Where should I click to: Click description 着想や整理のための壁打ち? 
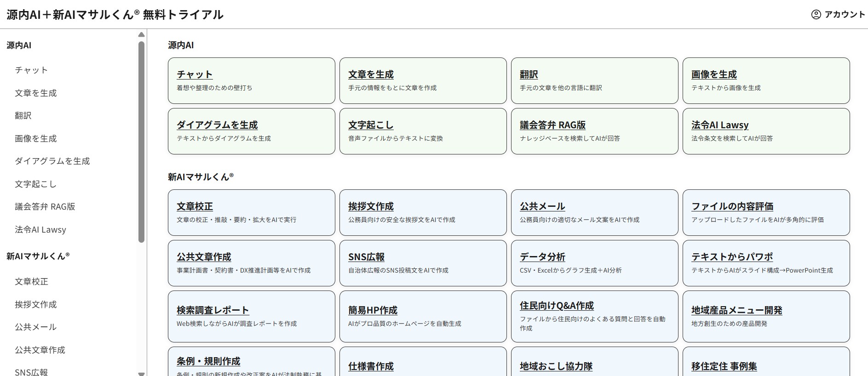(x=214, y=88)
